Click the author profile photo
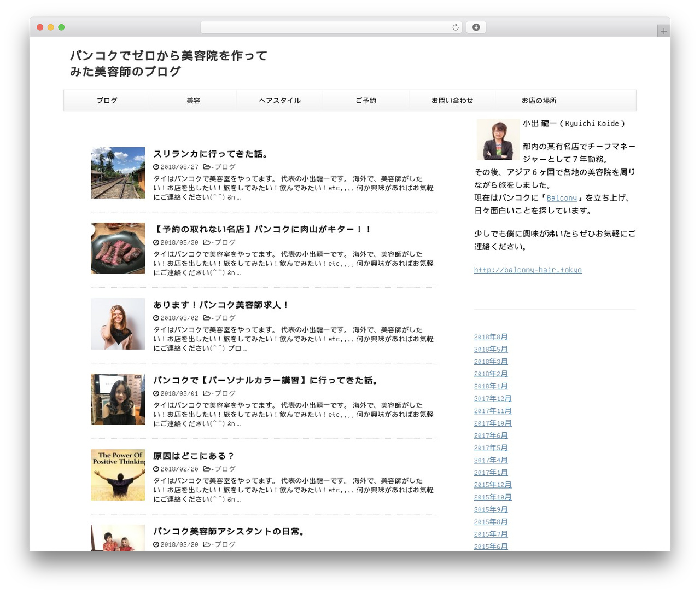Screen dimensions: 700x593 coord(498,139)
